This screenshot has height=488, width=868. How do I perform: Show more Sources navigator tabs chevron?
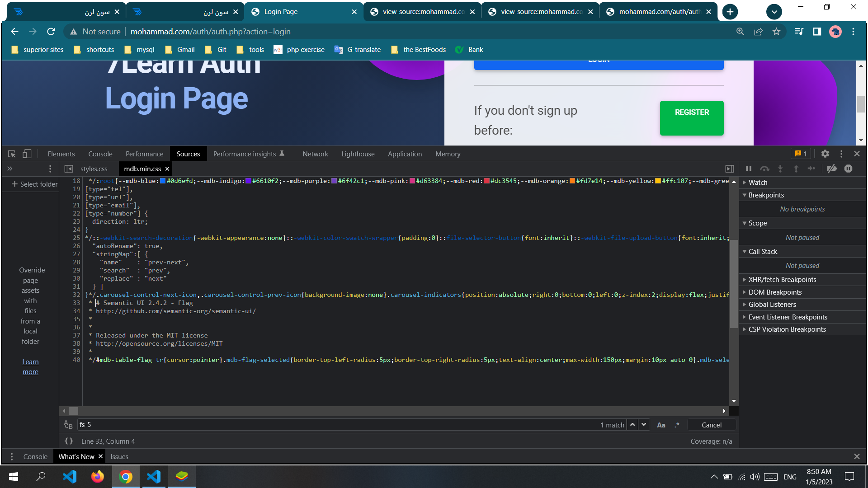10,169
